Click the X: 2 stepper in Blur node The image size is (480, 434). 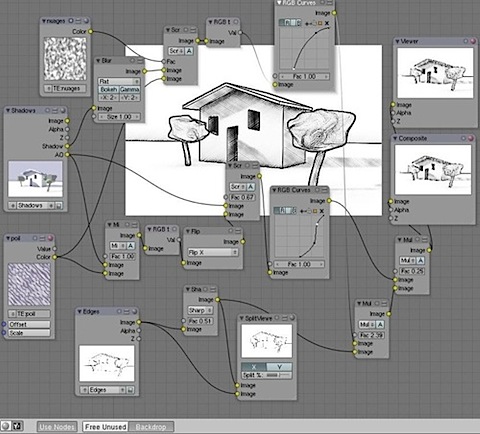click(x=109, y=98)
